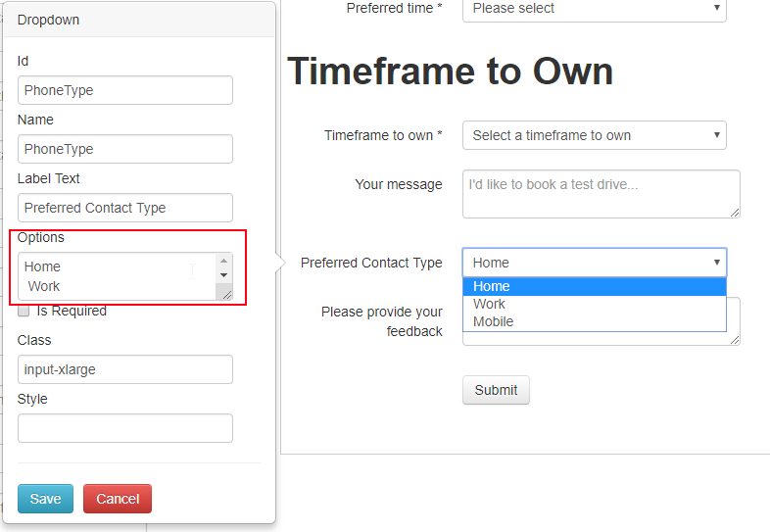Expand the Timeframe to own dropdown
770x532 pixels.
click(594, 135)
